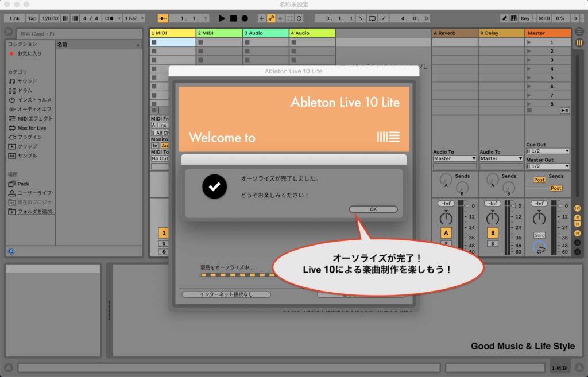Start playback with the Play button
The height and width of the screenshot is (377, 588).
pos(222,18)
